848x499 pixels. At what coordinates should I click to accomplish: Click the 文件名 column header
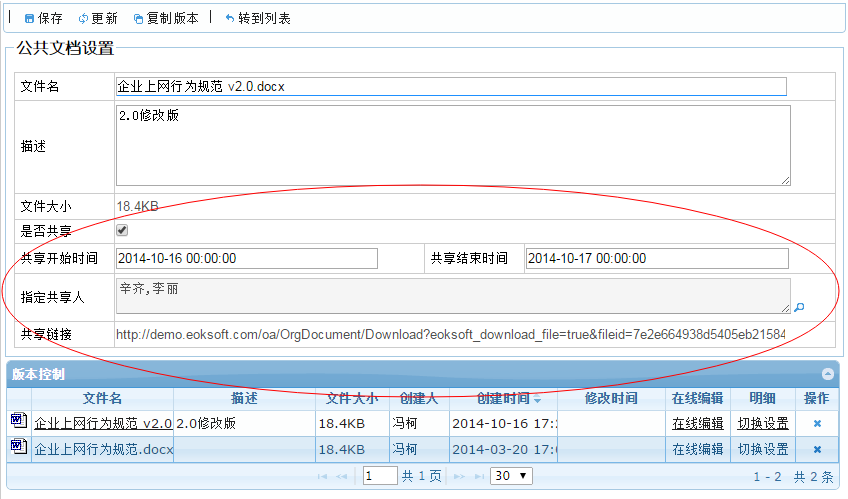click(x=102, y=399)
